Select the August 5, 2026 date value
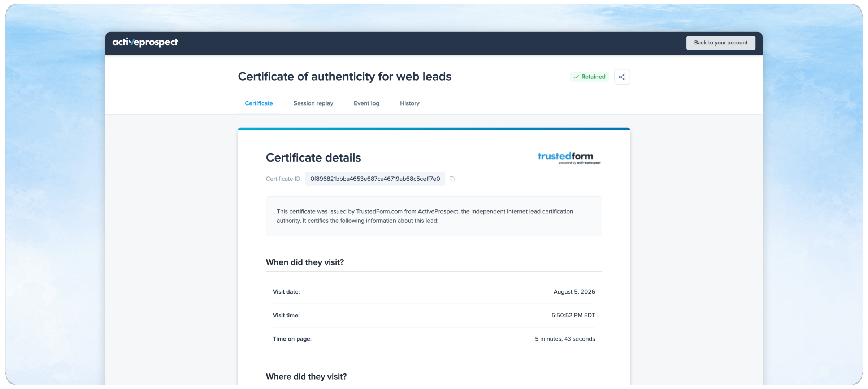Screen dimensions: 868x389 (x=574, y=292)
